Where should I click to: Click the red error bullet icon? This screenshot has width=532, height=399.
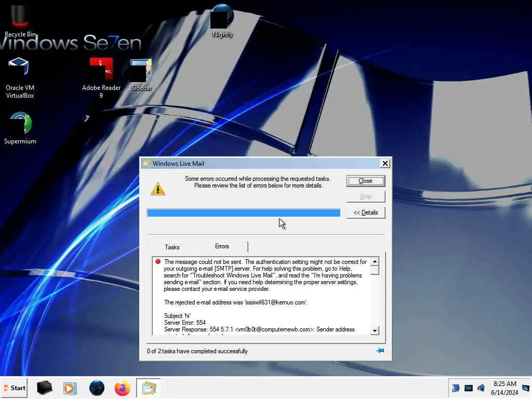(158, 261)
